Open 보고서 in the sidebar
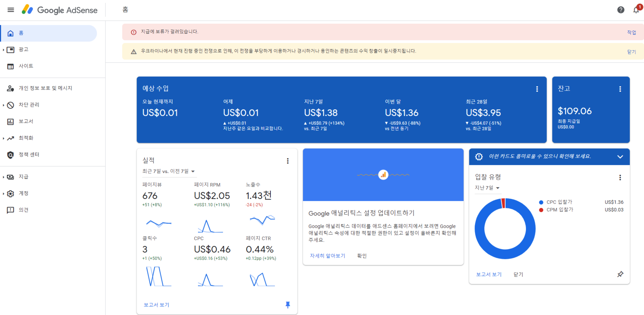644x315 pixels. coord(26,121)
